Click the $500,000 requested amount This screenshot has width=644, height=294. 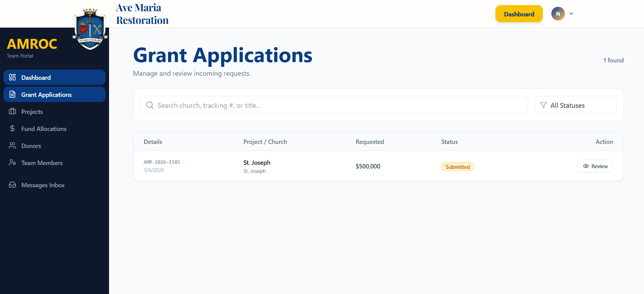(x=368, y=166)
